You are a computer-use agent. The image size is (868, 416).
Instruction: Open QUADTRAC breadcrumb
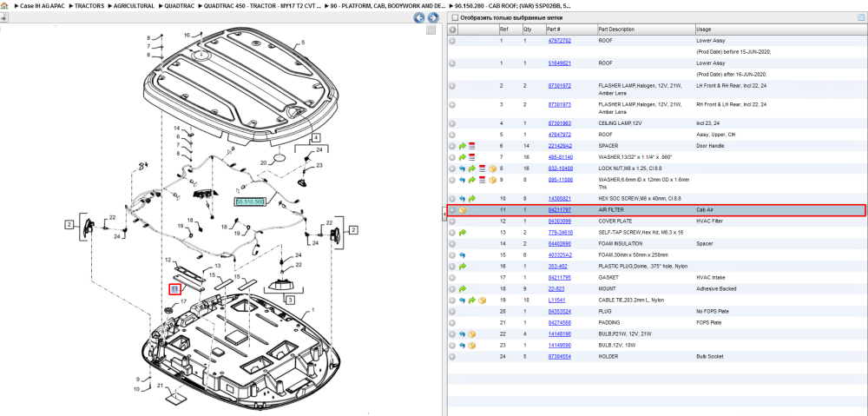(178, 5)
